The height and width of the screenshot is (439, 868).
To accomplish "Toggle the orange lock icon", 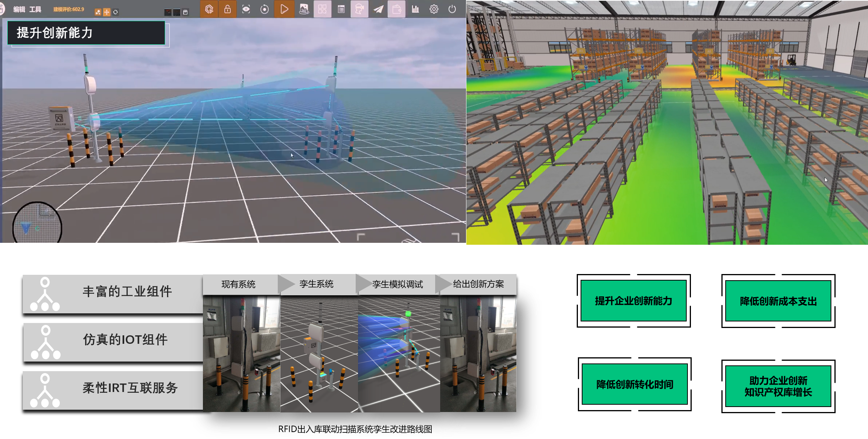I will [228, 9].
